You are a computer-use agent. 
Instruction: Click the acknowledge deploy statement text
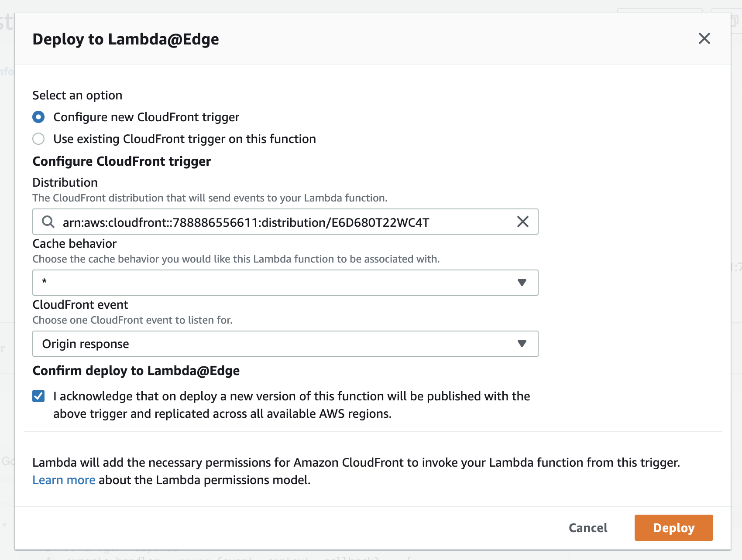[292, 405]
